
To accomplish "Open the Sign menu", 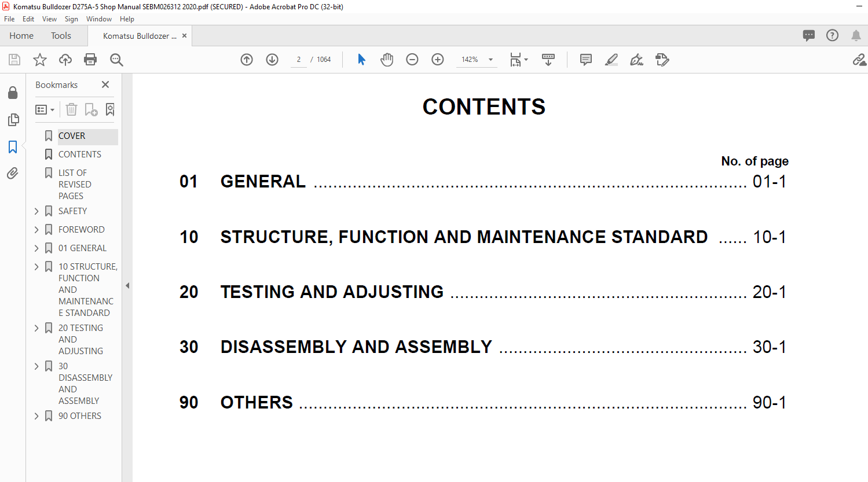I will coord(71,19).
